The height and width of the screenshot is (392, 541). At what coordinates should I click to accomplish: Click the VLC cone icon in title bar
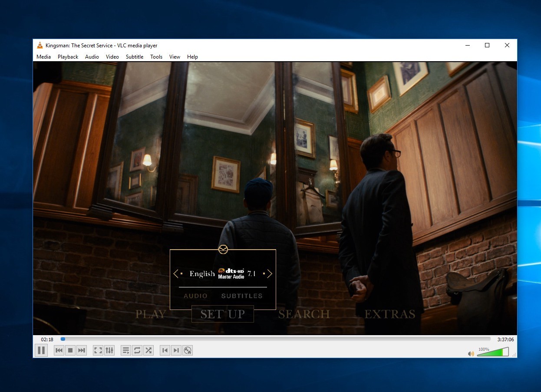pyautogui.click(x=40, y=45)
